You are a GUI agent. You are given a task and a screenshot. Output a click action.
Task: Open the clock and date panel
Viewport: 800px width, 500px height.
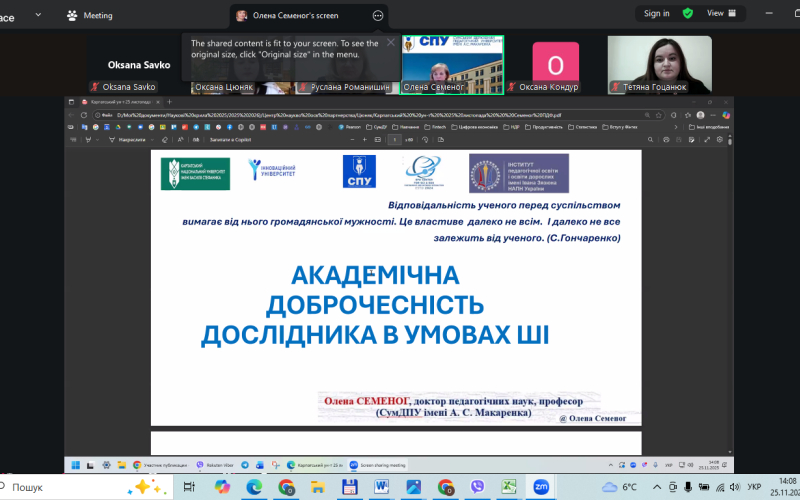[x=785, y=487]
